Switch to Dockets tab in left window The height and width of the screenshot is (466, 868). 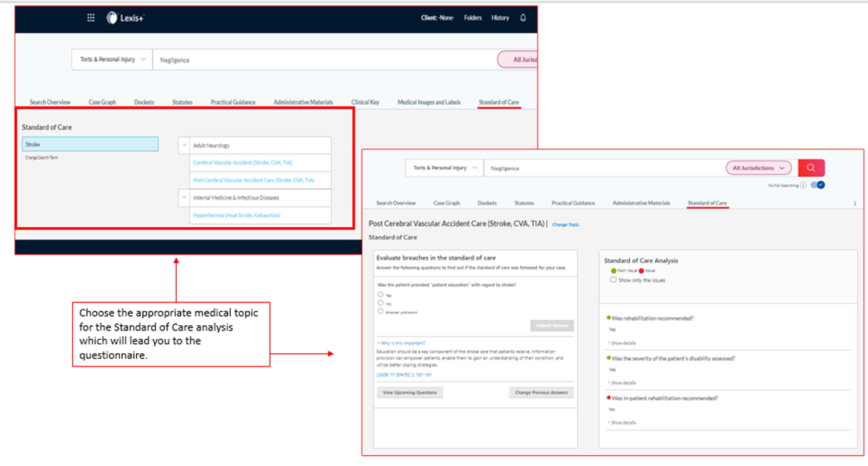(x=144, y=102)
